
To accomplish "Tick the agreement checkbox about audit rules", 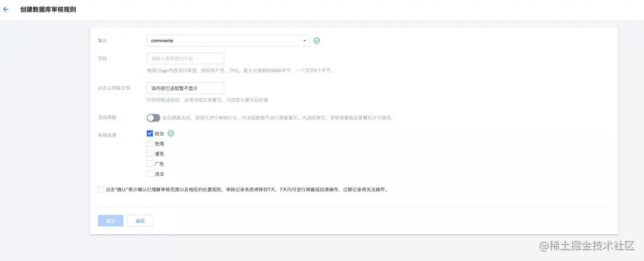I will [101, 189].
